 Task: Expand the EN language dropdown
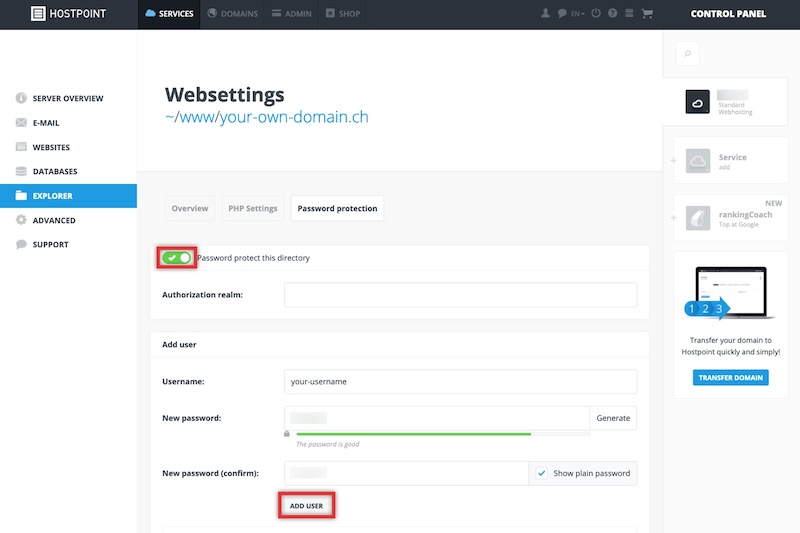click(578, 14)
